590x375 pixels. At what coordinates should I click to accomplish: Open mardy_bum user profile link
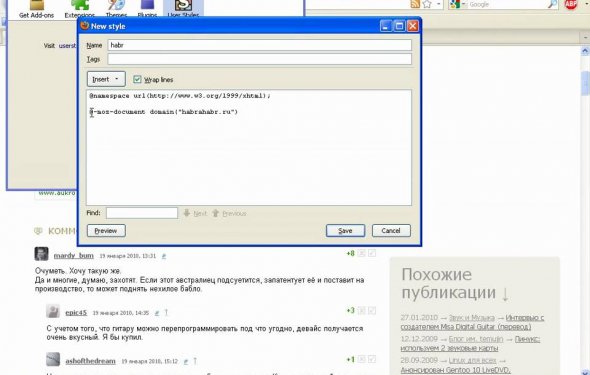pyautogui.click(x=73, y=255)
